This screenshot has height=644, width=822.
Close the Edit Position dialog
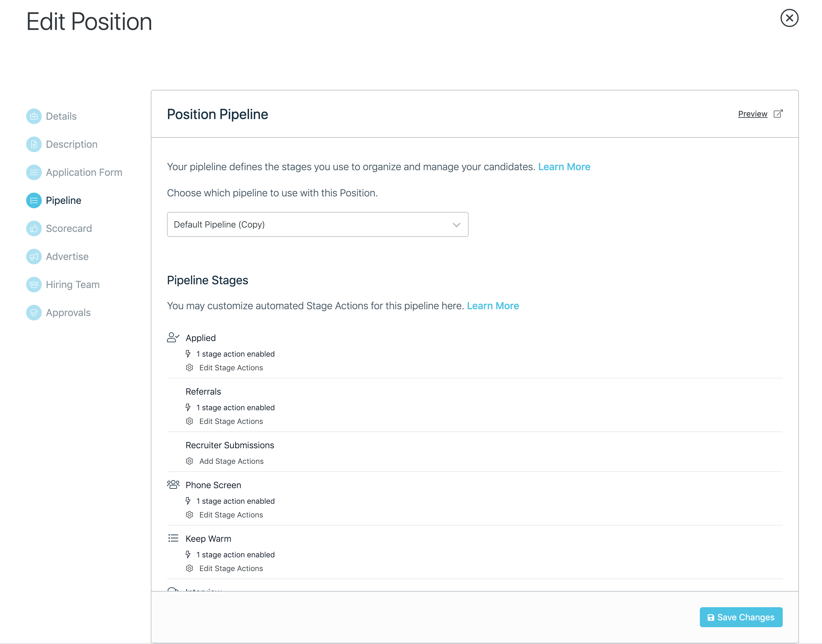point(789,18)
